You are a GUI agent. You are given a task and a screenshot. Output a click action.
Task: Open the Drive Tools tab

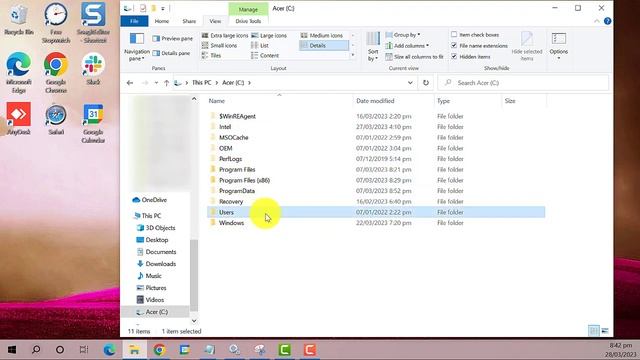point(248,21)
